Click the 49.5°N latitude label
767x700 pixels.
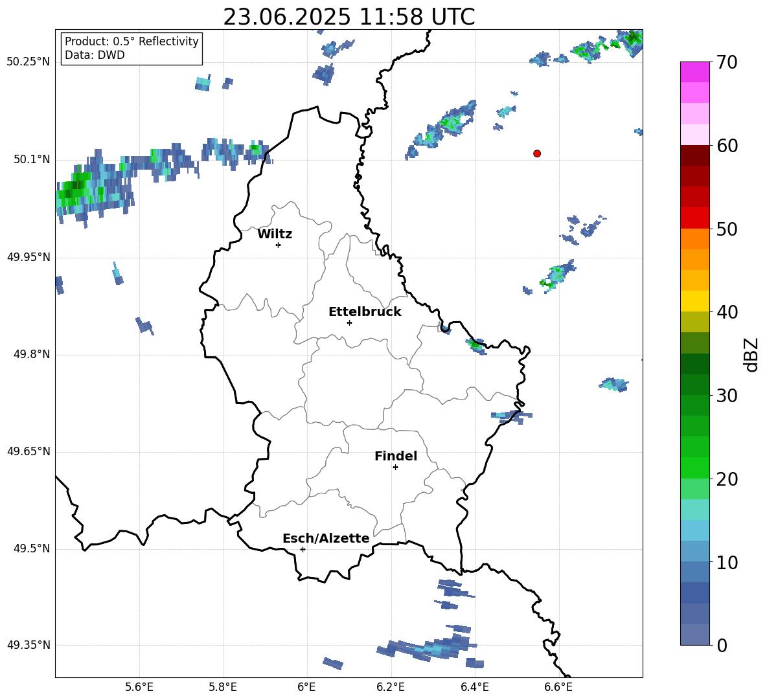[32, 548]
